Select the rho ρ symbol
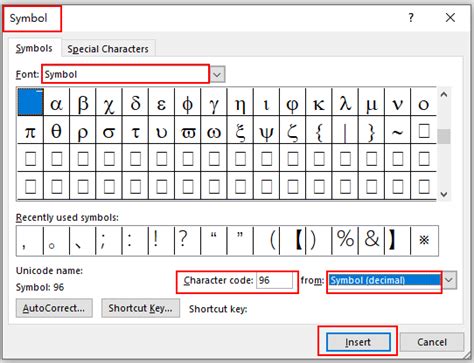474x363 pixels. pos(83,130)
